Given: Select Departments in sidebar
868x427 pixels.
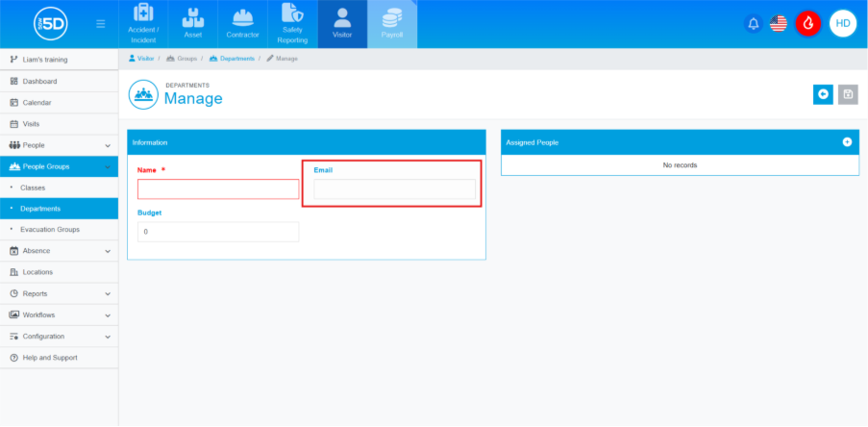Looking at the screenshot, I should click(x=59, y=209).
